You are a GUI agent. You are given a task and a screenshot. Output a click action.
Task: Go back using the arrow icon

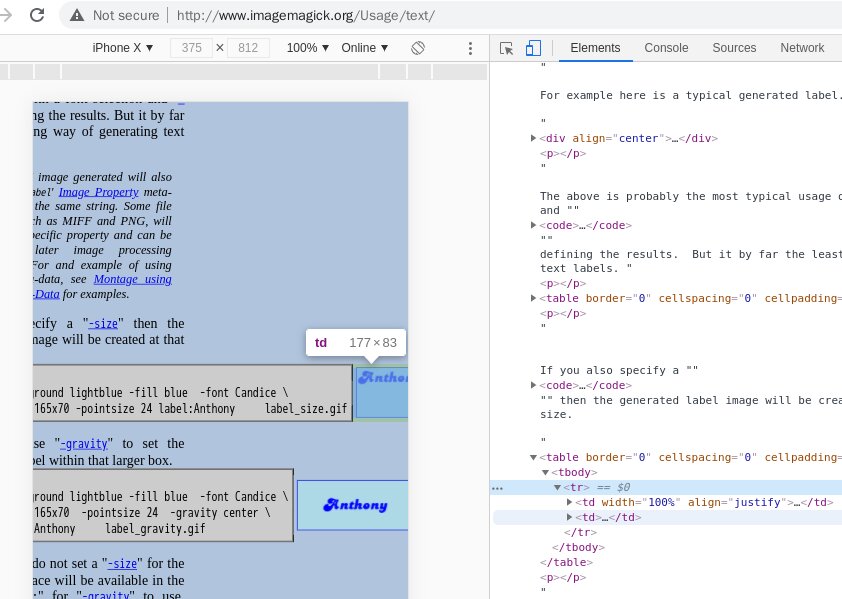(6, 15)
